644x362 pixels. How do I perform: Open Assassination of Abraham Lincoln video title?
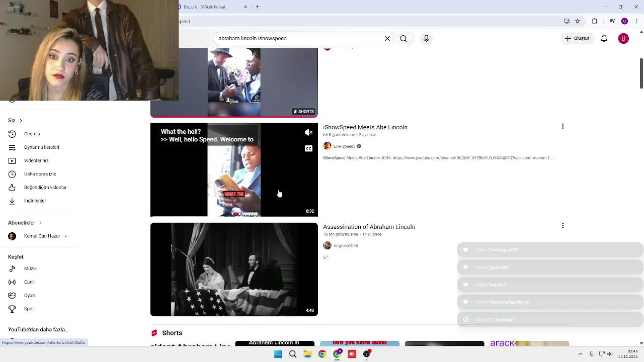pos(369,227)
